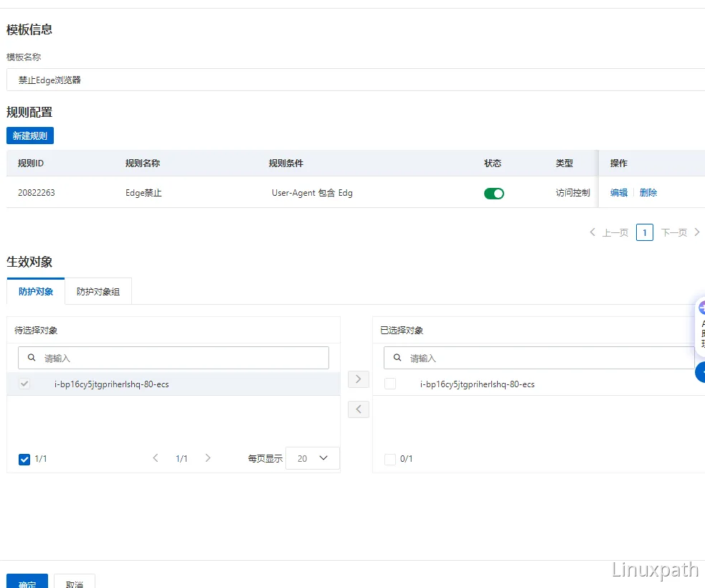This screenshot has height=588, width=705.
Task: Click the 取消 cancel button
Action: [x=74, y=582]
